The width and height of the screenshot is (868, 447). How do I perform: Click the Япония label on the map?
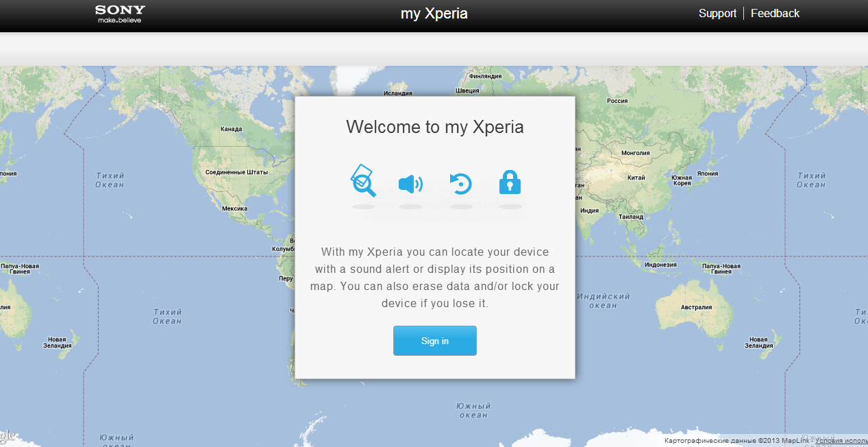[708, 173]
